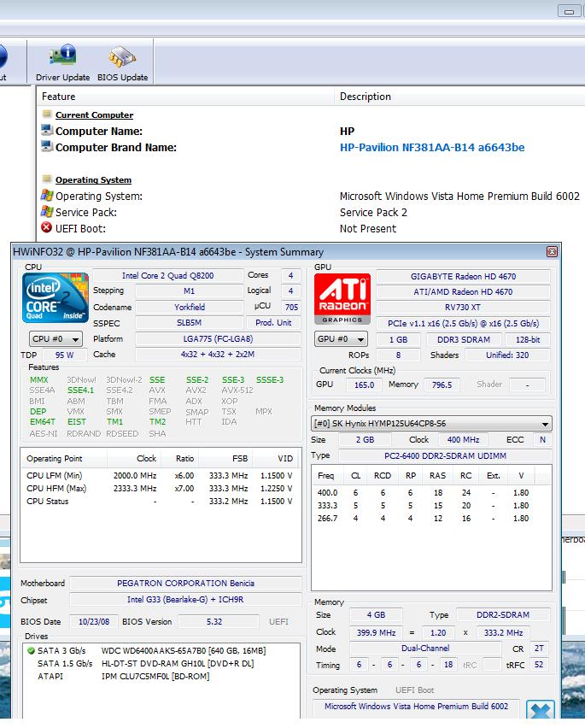Viewport: 585px width, 728px height.
Task: Click the 95 W TDP value
Action: [x=65, y=355]
